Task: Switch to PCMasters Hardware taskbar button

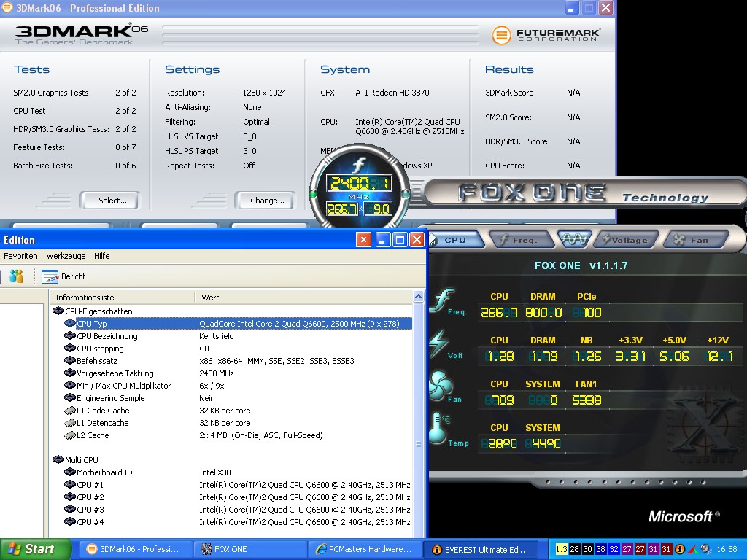Action: click(x=365, y=549)
